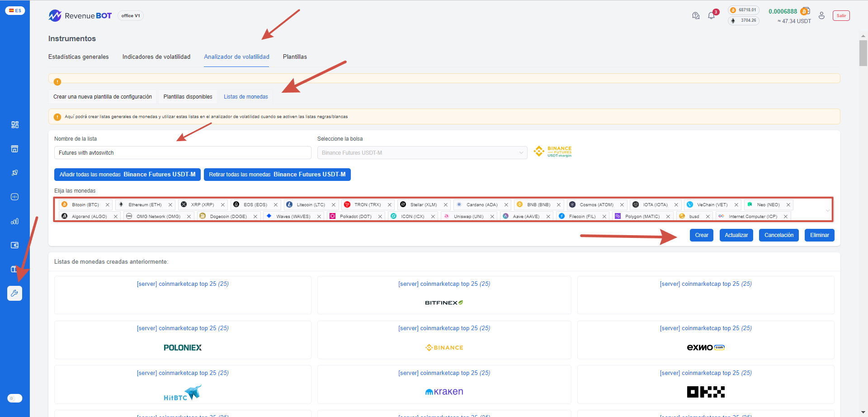The height and width of the screenshot is (417, 868).
Task: Select the Listas de monedas subtab
Action: click(246, 97)
